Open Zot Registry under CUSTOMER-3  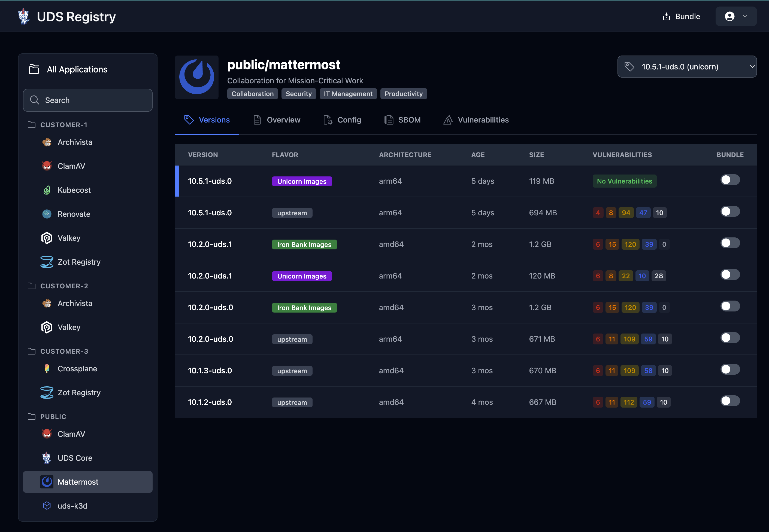[47, 392]
